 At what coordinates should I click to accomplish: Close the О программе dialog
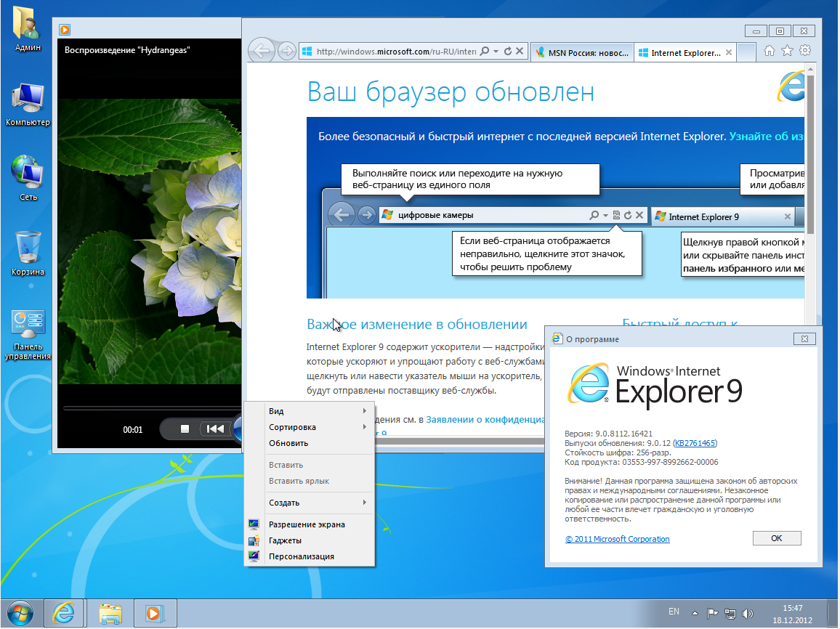[x=804, y=339]
